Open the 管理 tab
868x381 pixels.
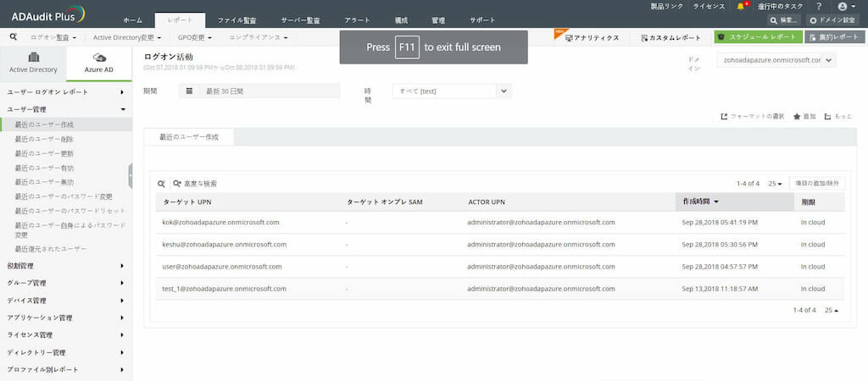pyautogui.click(x=438, y=20)
